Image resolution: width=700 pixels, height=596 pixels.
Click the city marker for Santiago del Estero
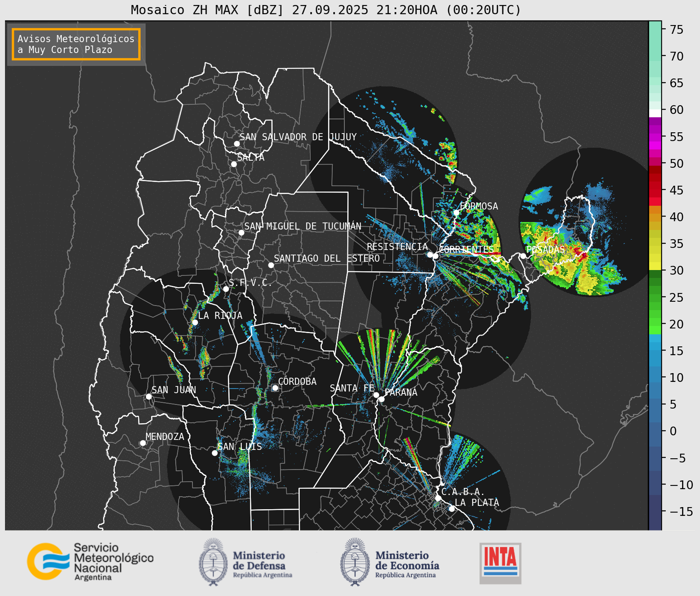point(271,265)
